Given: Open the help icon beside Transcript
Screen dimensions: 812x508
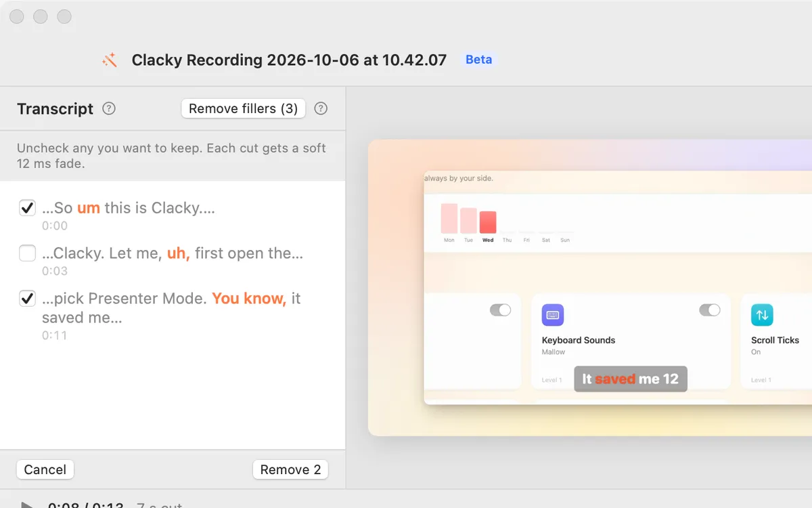Looking at the screenshot, I should [109, 108].
